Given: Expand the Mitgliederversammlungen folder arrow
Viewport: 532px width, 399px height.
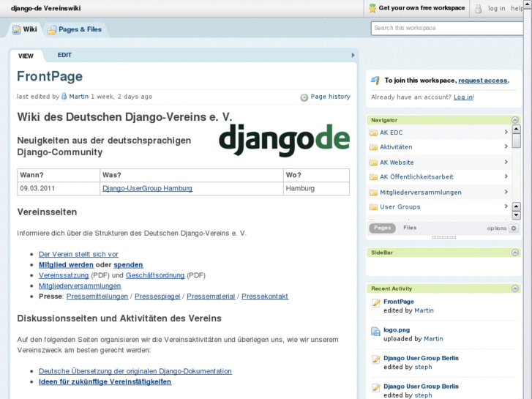Looking at the screenshot, I should 506,192.
